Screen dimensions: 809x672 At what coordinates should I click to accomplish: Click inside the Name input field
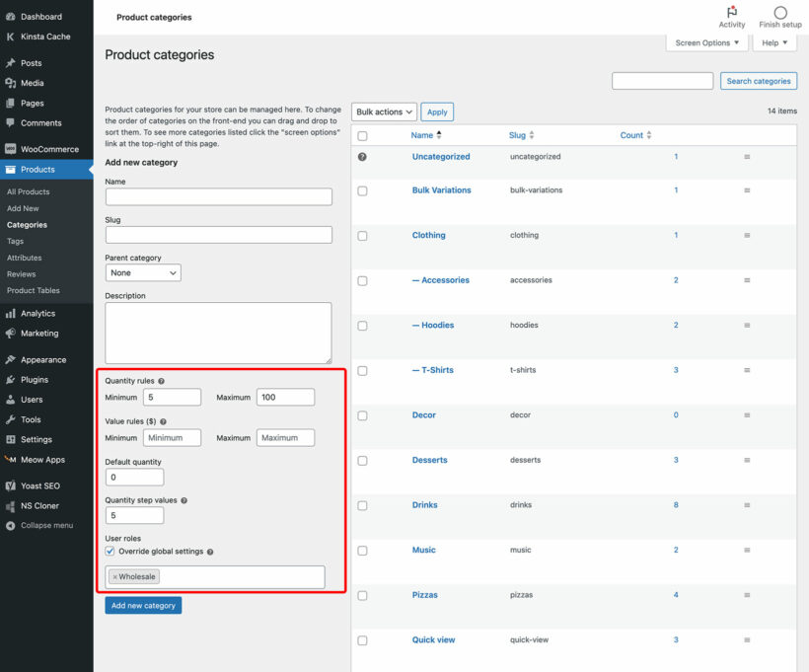(x=218, y=196)
